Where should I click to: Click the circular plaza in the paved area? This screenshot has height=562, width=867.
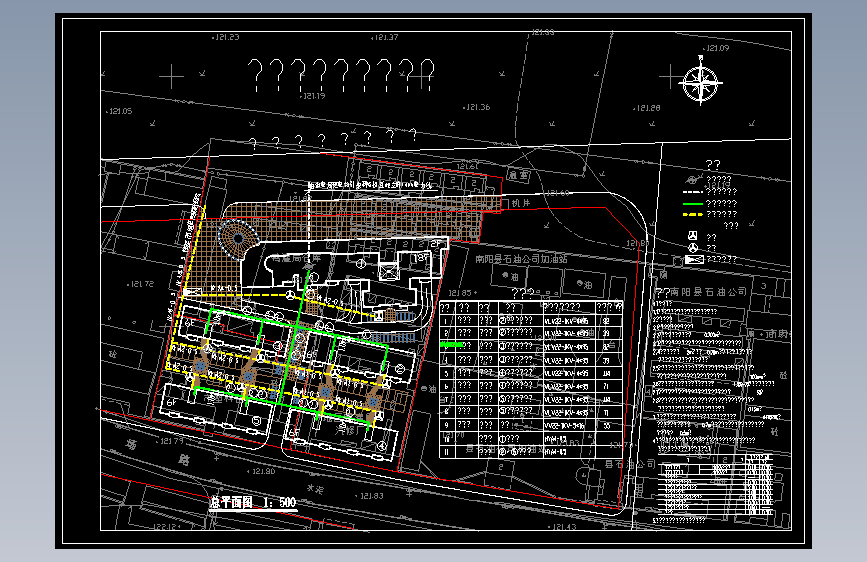tap(238, 239)
